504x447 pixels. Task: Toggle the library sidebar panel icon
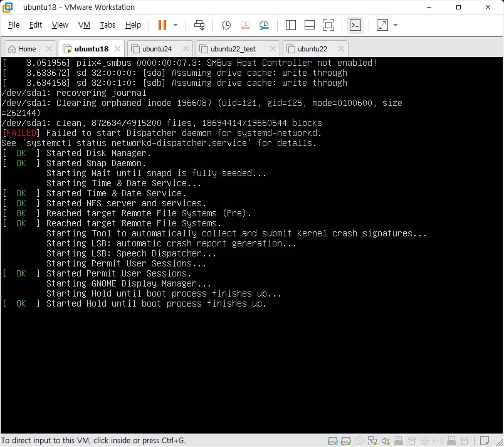pos(291,25)
